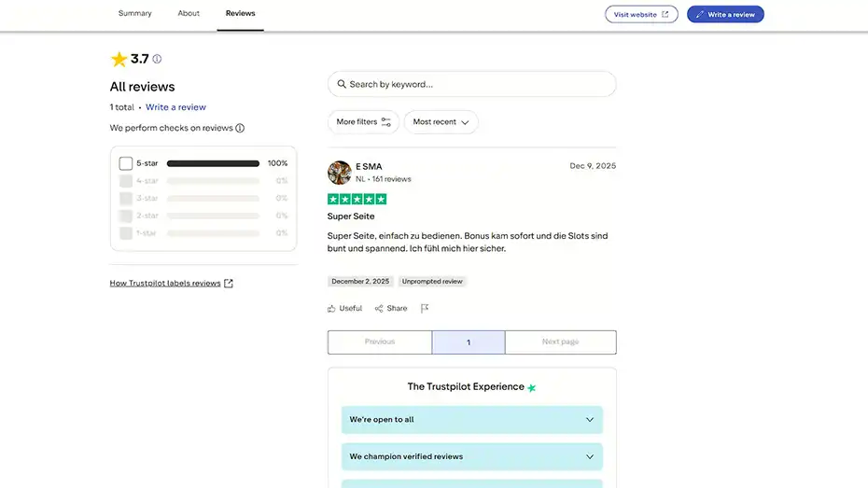Flag the E SMA review
The height and width of the screenshot is (488, 868).
(425, 309)
